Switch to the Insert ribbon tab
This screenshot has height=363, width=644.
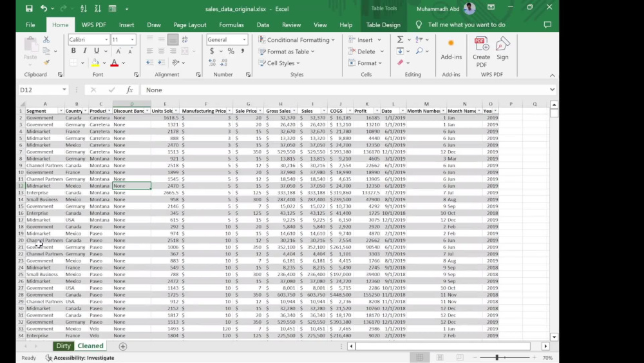tap(126, 25)
